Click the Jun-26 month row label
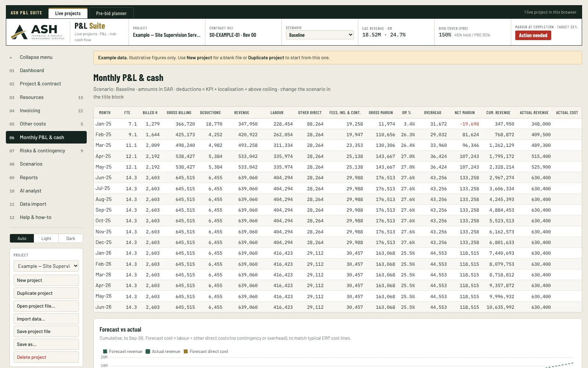Image resolution: width=588 pixels, height=368 pixels. tap(104, 307)
